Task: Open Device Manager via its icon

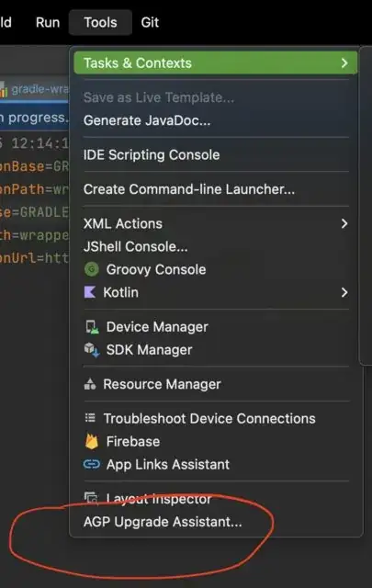Action: pos(92,327)
